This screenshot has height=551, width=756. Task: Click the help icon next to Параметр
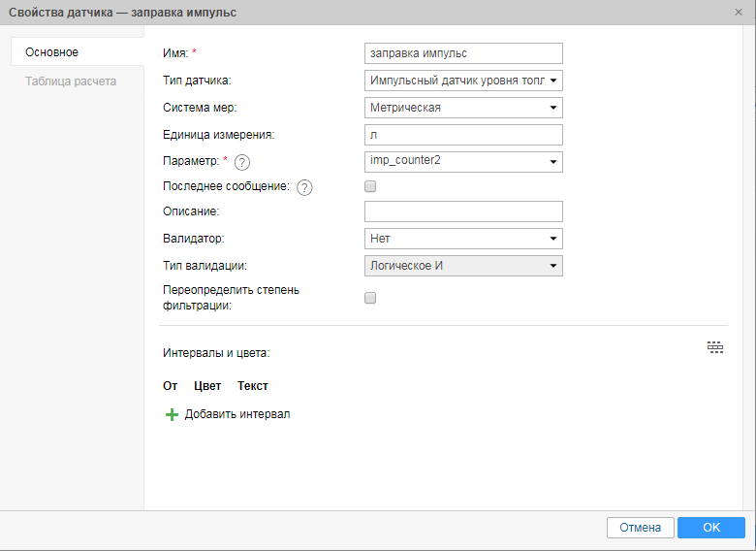point(242,162)
